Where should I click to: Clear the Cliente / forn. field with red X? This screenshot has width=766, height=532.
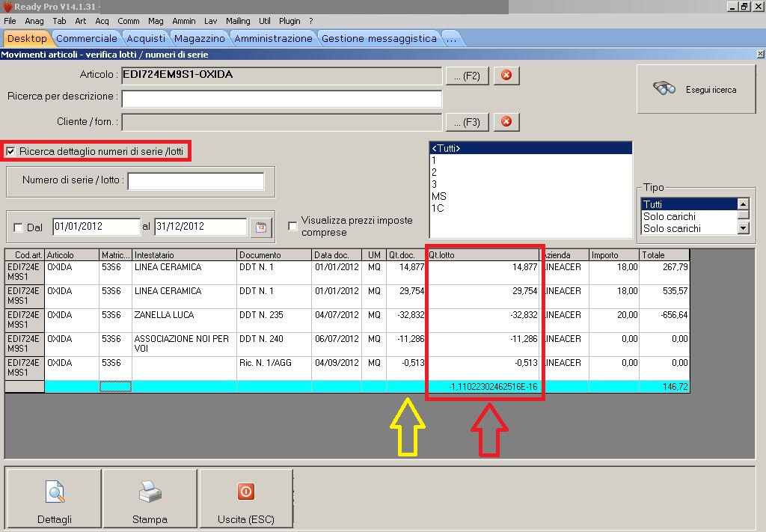tap(506, 122)
